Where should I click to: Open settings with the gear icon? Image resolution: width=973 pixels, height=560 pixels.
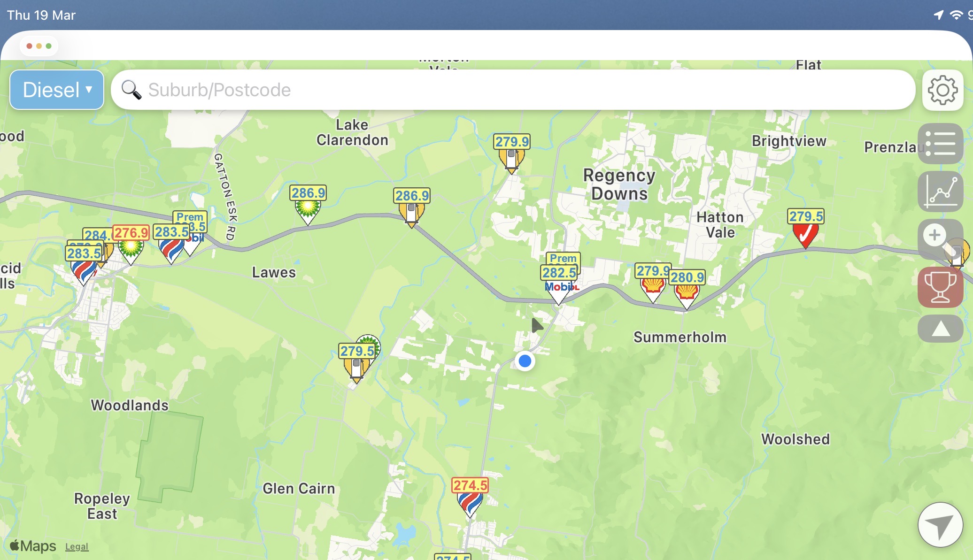click(942, 90)
